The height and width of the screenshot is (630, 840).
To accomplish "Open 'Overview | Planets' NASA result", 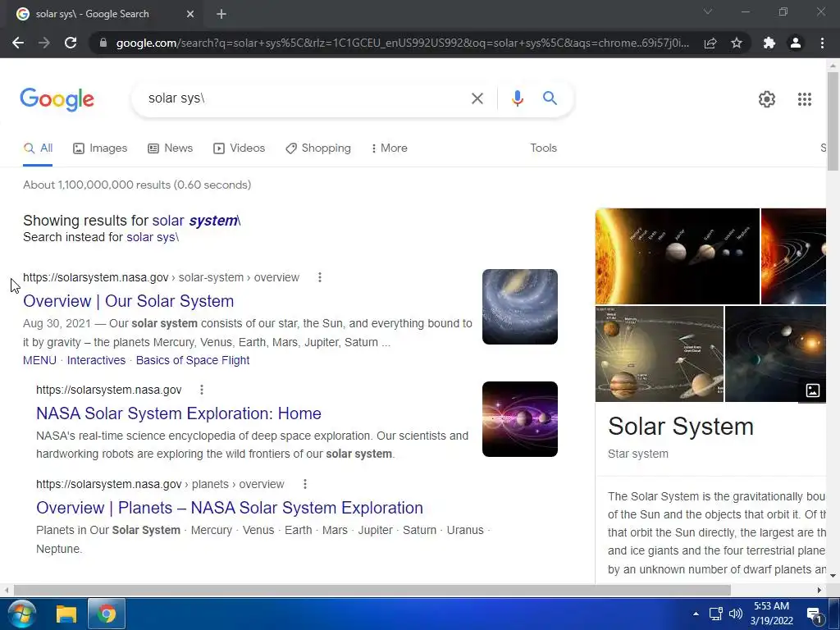I will pos(230,508).
